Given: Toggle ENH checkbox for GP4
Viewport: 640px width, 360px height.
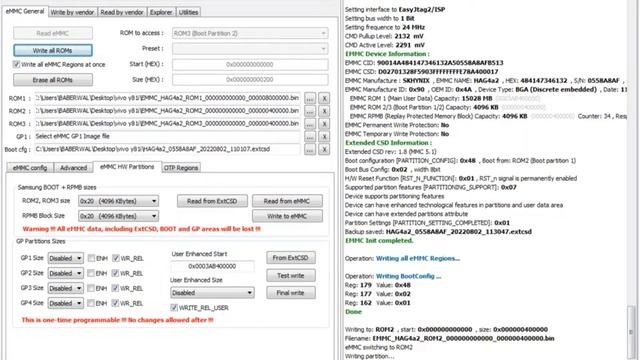Looking at the screenshot, I should (91, 303).
